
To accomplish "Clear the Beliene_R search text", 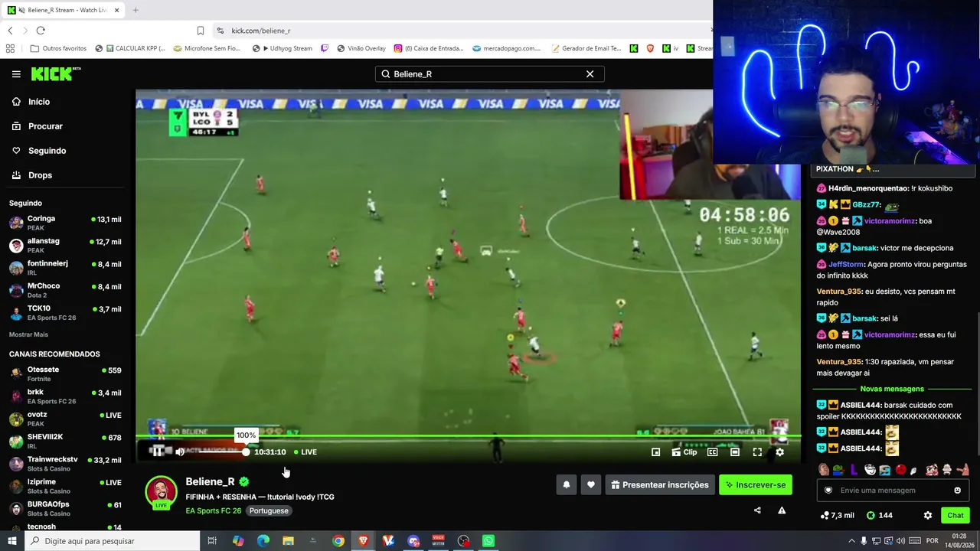I will coord(590,74).
